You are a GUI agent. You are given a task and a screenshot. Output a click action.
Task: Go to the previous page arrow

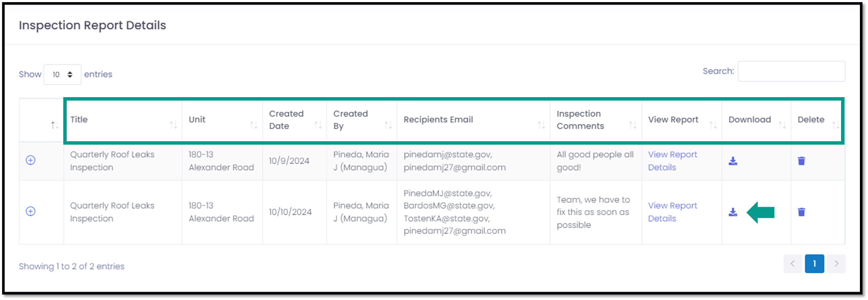(793, 264)
